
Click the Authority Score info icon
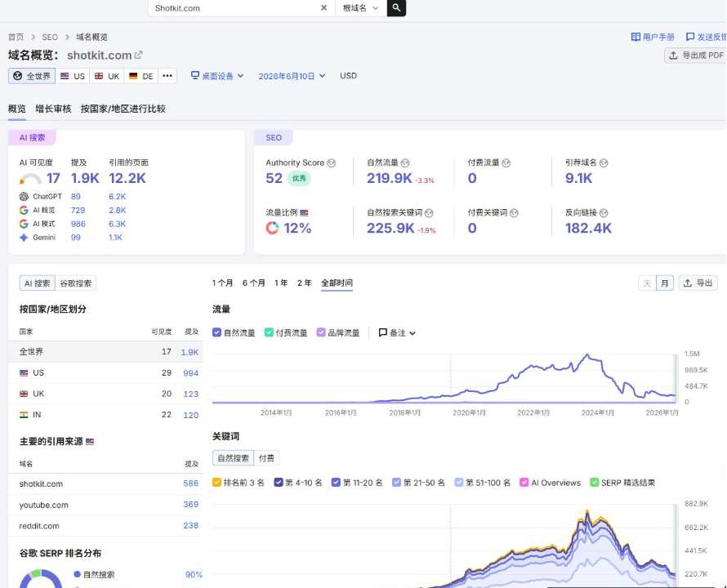pyautogui.click(x=331, y=163)
